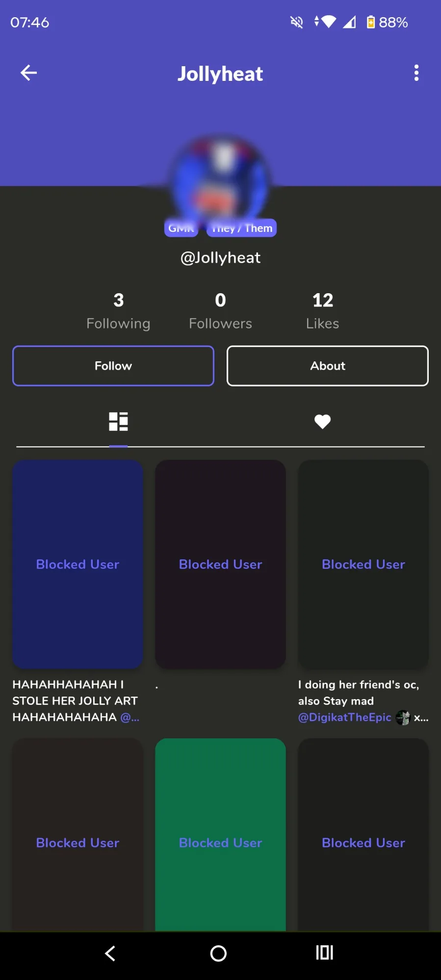
Task: Tap the They / Them pronoun badge
Action: pos(242,228)
